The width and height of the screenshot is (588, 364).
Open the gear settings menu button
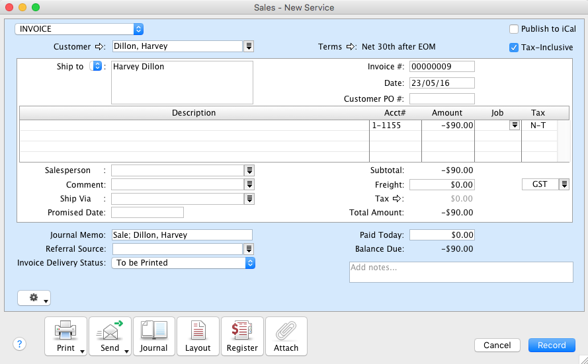tap(34, 299)
